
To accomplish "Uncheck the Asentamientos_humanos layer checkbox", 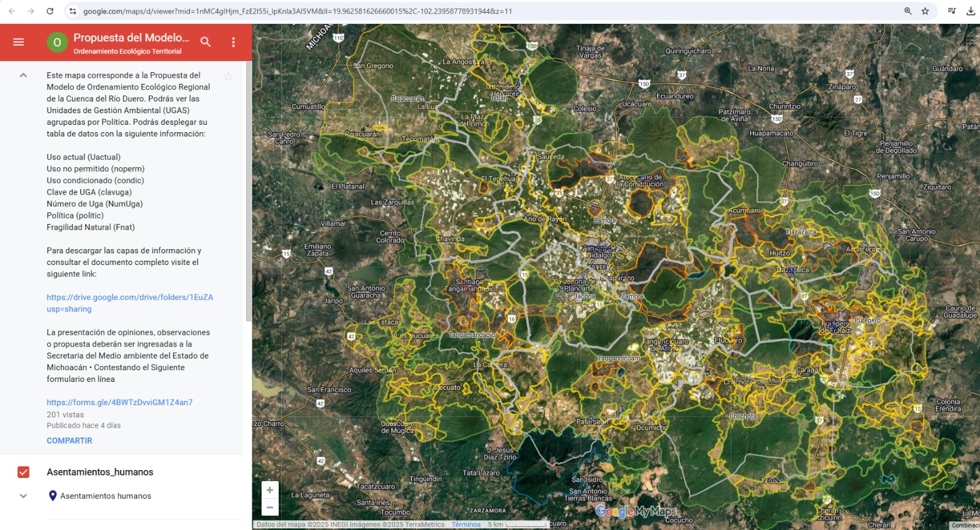I will [x=23, y=472].
